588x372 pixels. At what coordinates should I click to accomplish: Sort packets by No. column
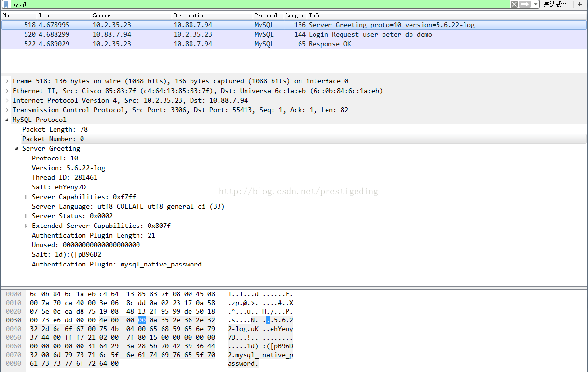(7, 15)
